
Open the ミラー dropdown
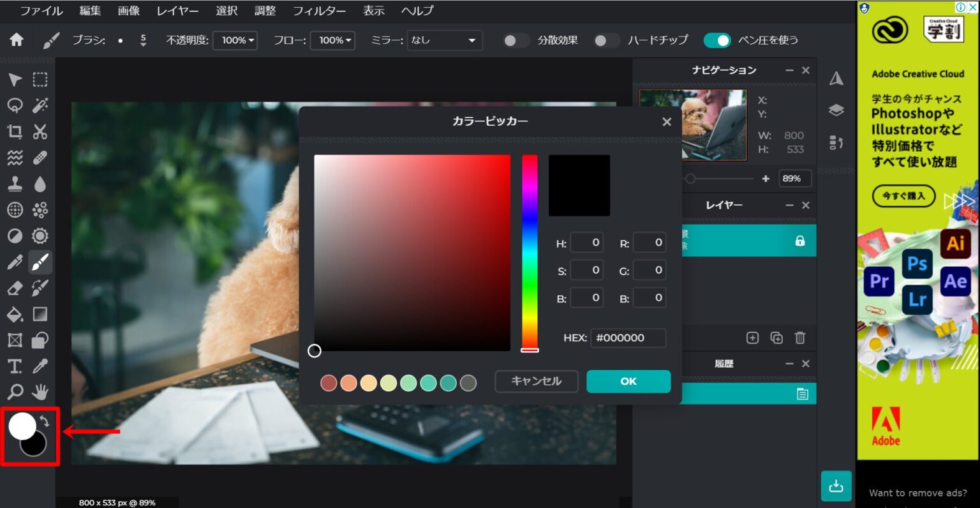(445, 40)
